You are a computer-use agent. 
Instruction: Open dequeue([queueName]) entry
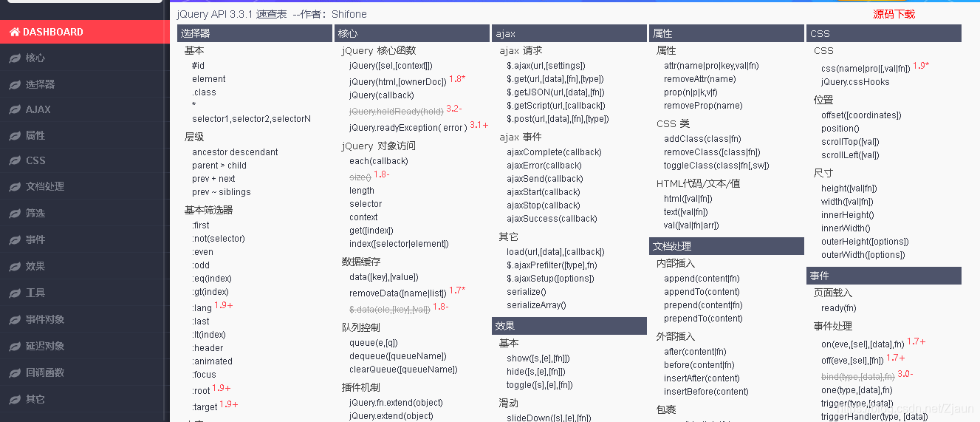point(398,356)
